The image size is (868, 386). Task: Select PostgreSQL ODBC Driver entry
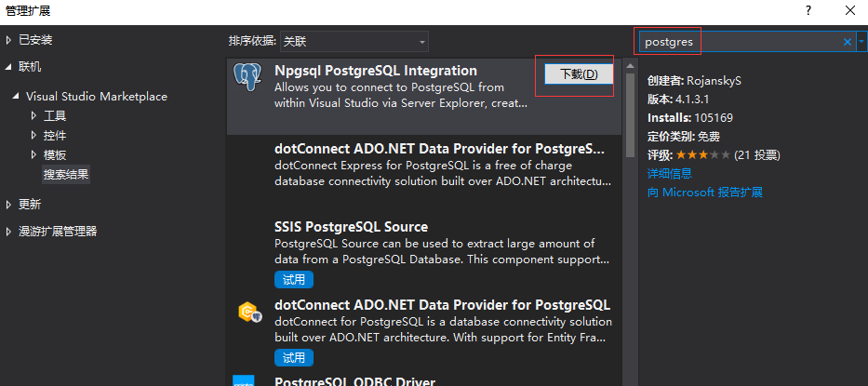[x=423, y=380]
